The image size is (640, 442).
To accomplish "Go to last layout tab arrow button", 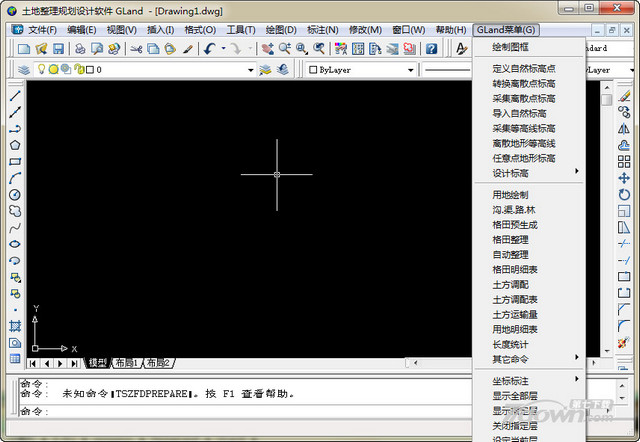I will (74, 363).
